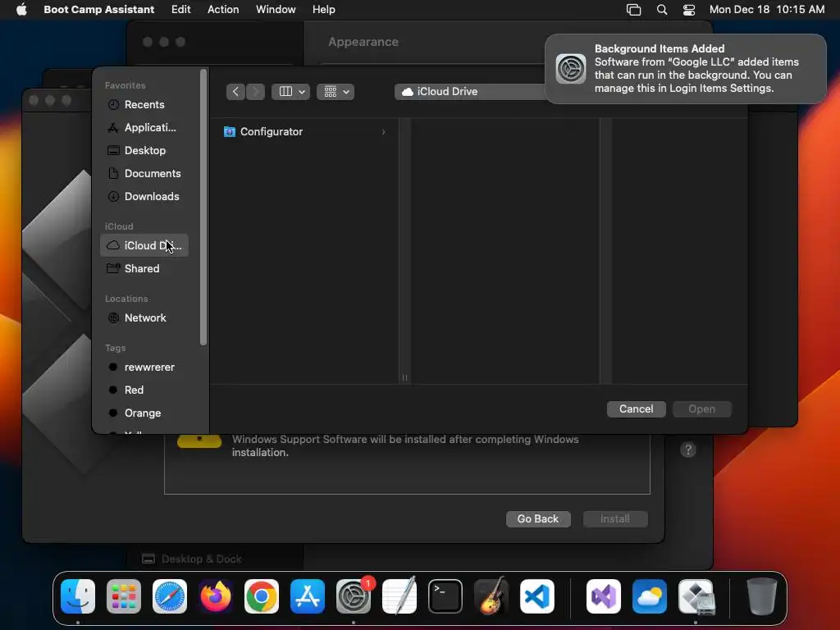The image size is (840, 630).
Task: Open the column view options dropdown
Action: pos(291,92)
